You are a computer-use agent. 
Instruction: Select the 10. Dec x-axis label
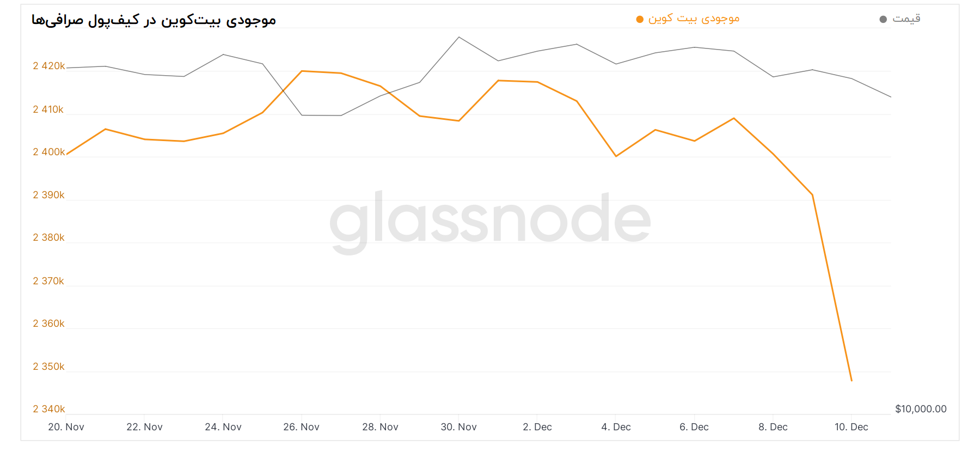pos(851,427)
